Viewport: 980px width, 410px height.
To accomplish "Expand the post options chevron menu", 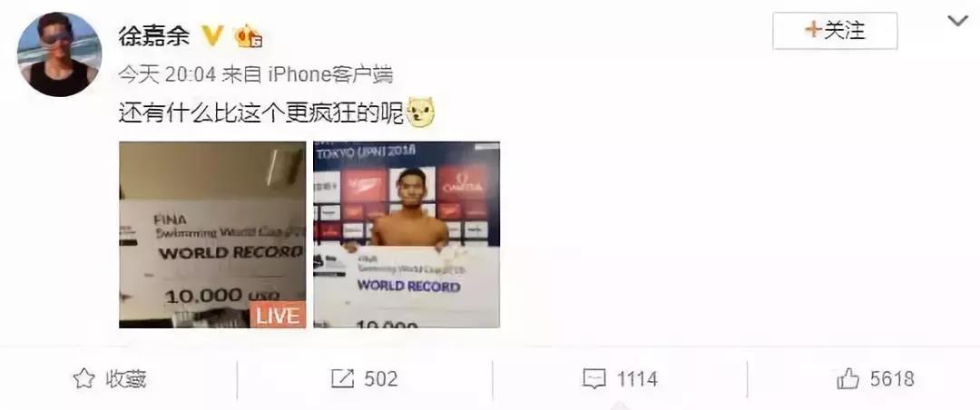I will [957, 21].
